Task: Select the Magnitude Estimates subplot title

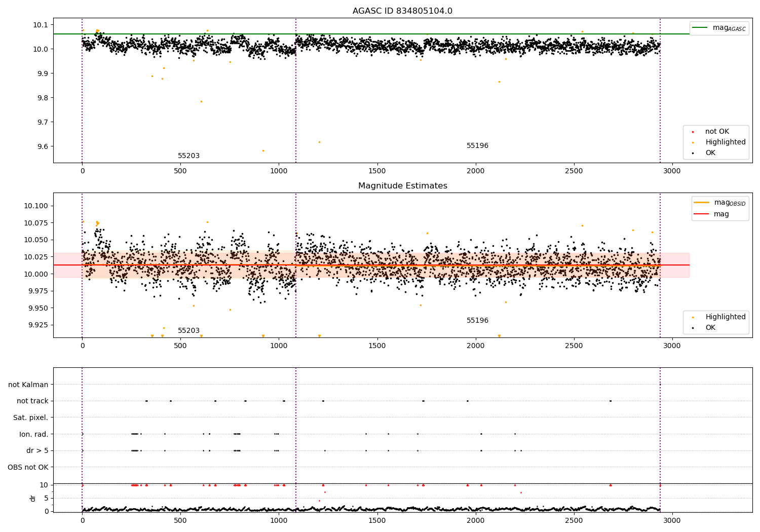Action: pos(402,186)
